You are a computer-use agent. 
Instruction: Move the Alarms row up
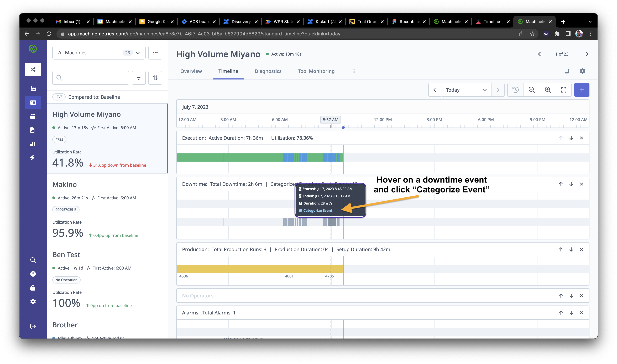pos(561,313)
